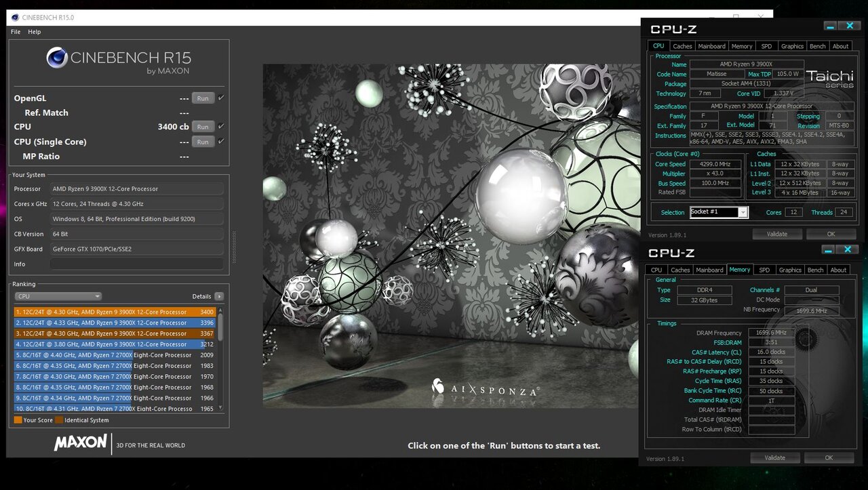
Task: Click Validate in lower CPU-Z Memory window
Action: [775, 457]
